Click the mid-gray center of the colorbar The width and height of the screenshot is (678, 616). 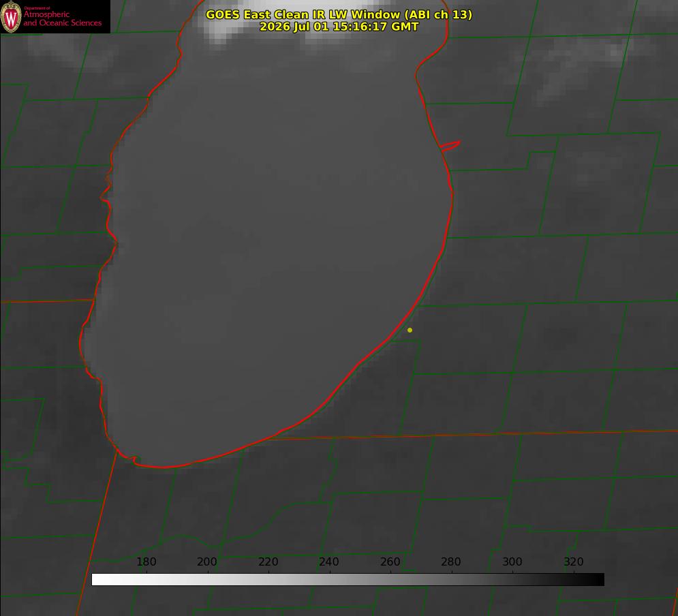click(x=348, y=580)
